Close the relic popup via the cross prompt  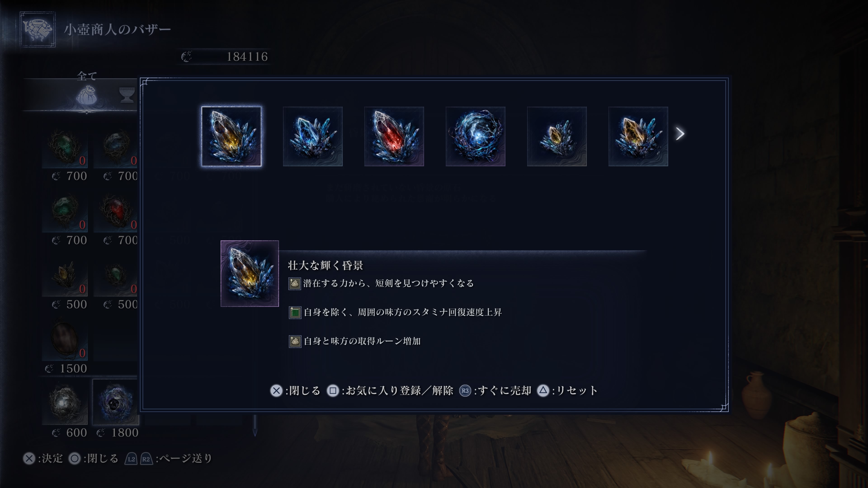(x=295, y=391)
